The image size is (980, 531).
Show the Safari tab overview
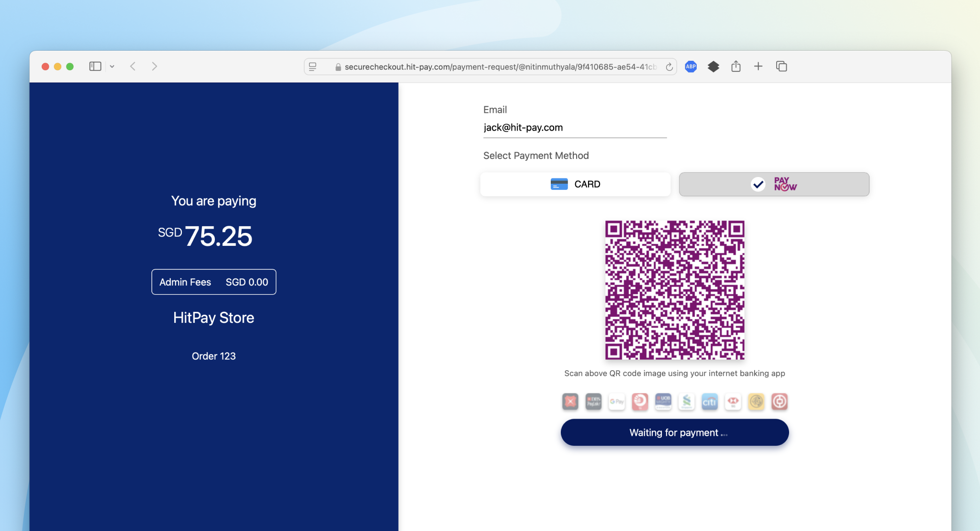coord(781,66)
